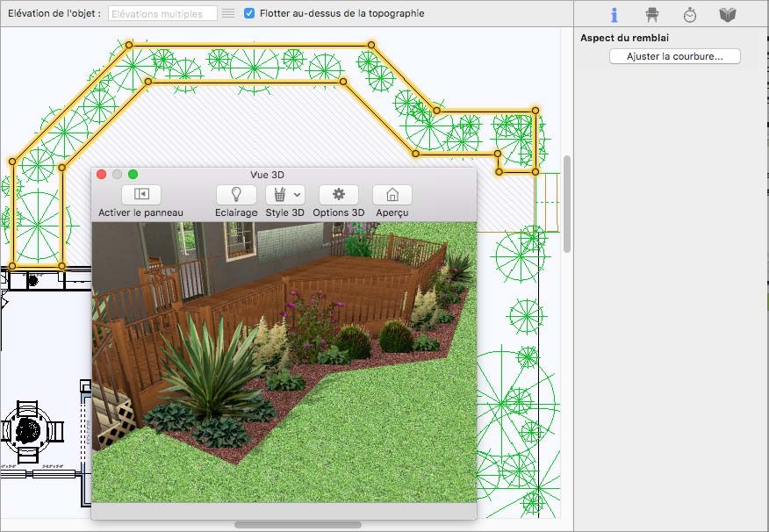Open the Eclairage lighting settings

point(236,195)
